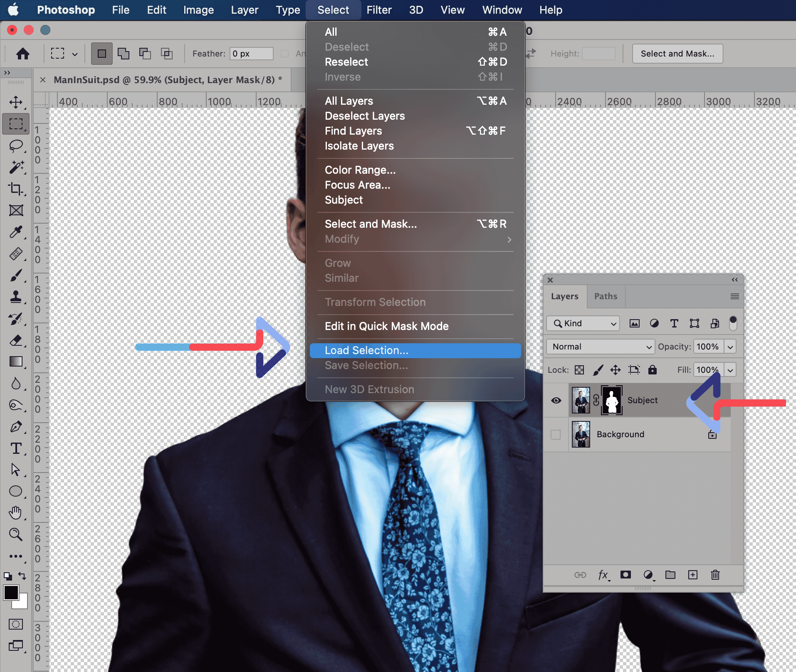Screen dimensions: 796x672
Task: Toggle the lock all layer option
Action: (x=652, y=370)
